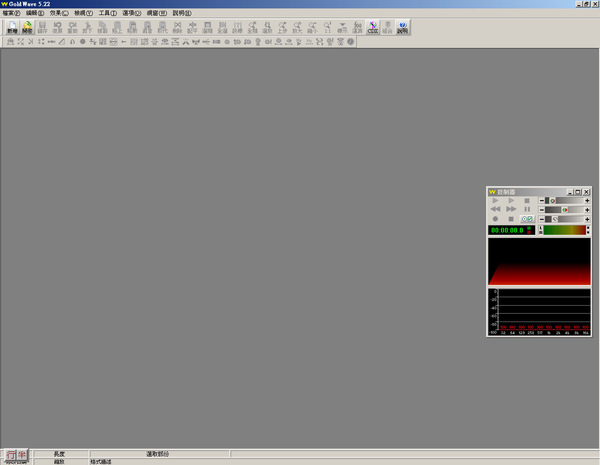This screenshot has height=465, width=600.
Task: Click the Select All (全選) toolbar icon
Action: click(x=222, y=27)
